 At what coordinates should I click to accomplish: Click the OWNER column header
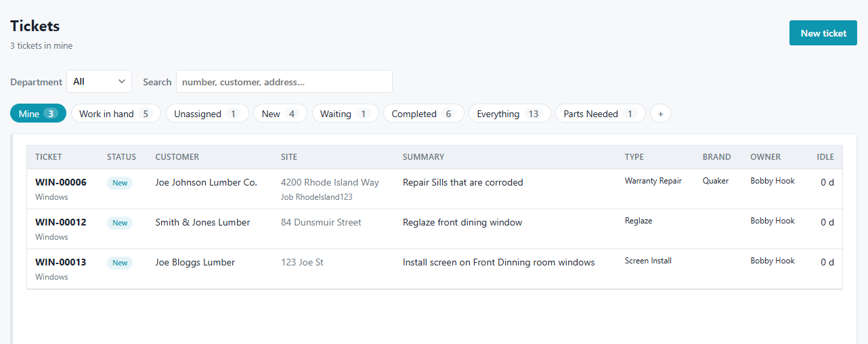point(766,156)
